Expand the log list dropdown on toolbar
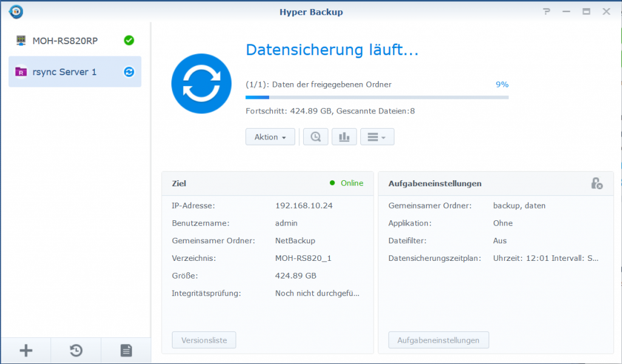The height and width of the screenshot is (364, 622). click(x=377, y=136)
